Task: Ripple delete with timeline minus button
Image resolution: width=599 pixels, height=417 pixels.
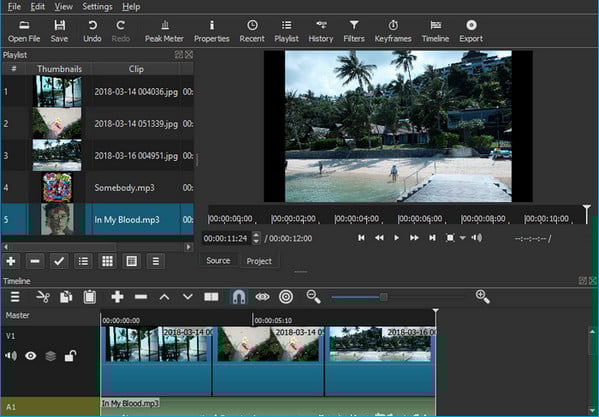Action: tap(141, 297)
